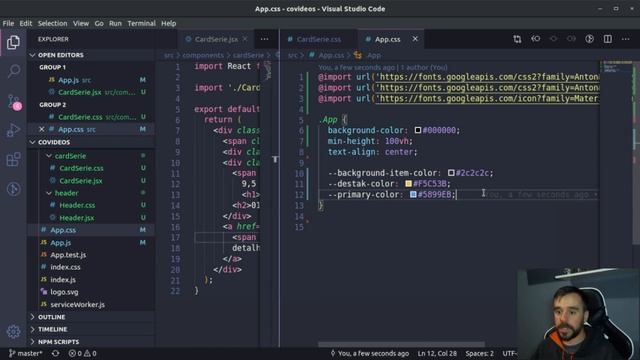Viewport: 640px width, 360px height.
Task: Switch to the CardSerie.css tab
Action: 318,39
